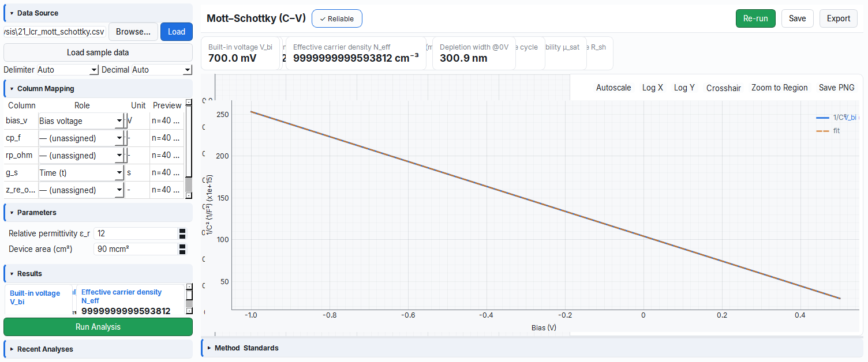868x362 pixels.
Task: Click the bias_v column name
Action: tap(17, 121)
